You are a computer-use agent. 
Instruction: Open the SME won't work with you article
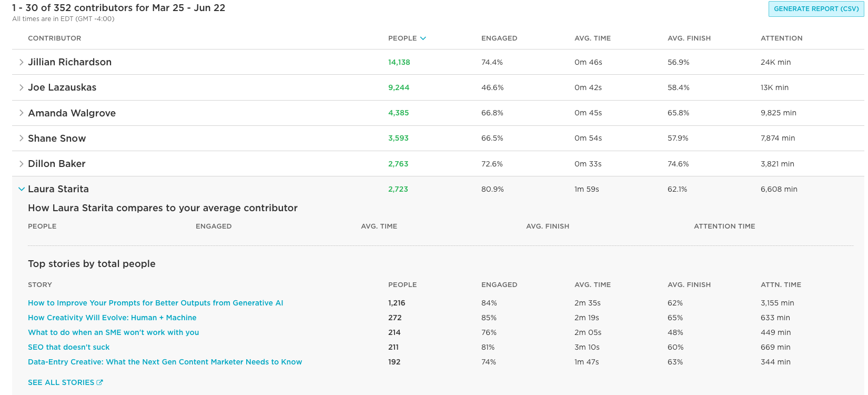pos(113,332)
